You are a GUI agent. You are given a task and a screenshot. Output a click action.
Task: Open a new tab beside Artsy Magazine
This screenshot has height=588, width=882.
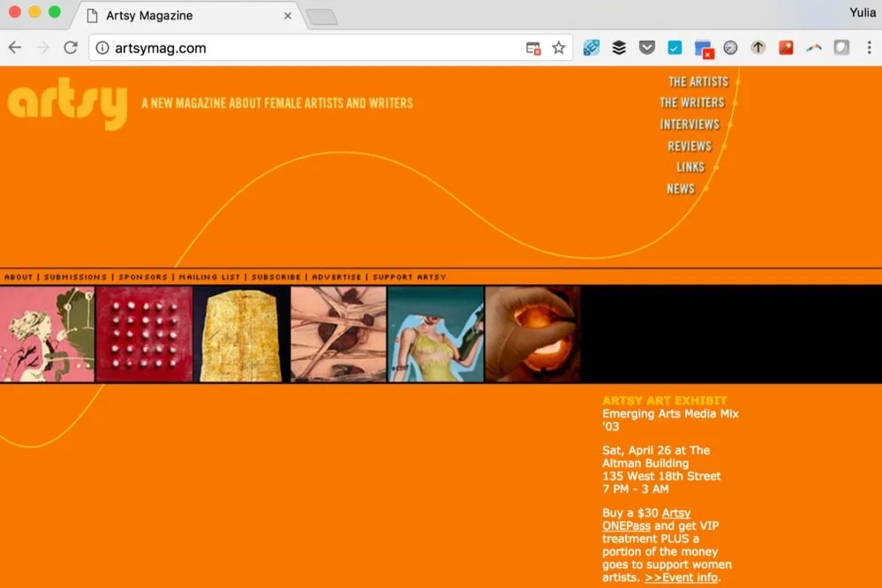click(322, 17)
